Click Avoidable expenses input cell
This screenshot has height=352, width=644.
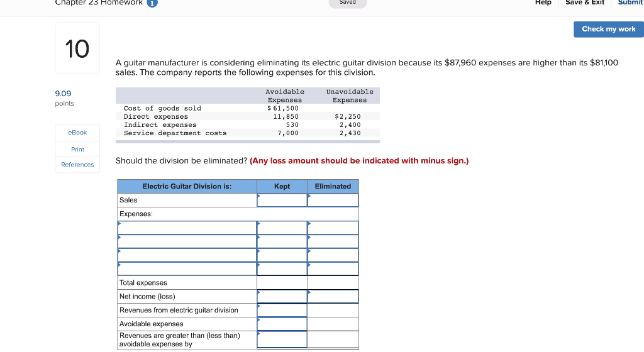point(282,324)
